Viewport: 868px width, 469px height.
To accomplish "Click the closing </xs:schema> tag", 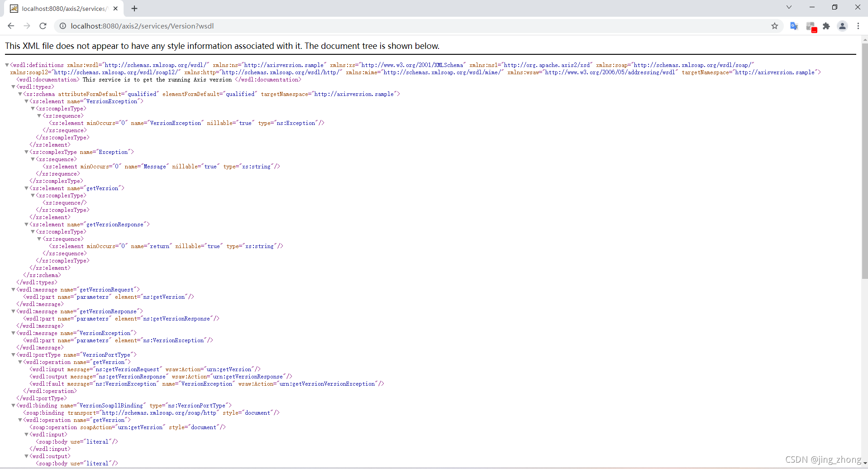I will (x=42, y=275).
